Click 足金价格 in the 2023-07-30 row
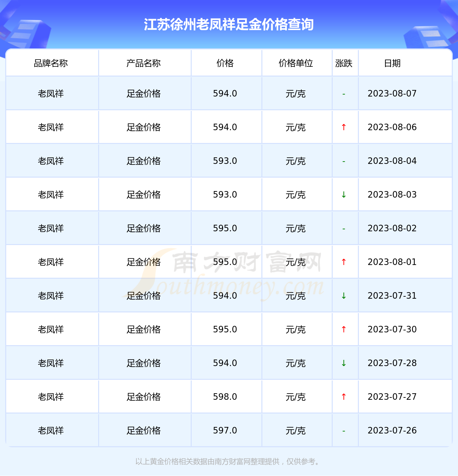 pyautogui.click(x=144, y=330)
